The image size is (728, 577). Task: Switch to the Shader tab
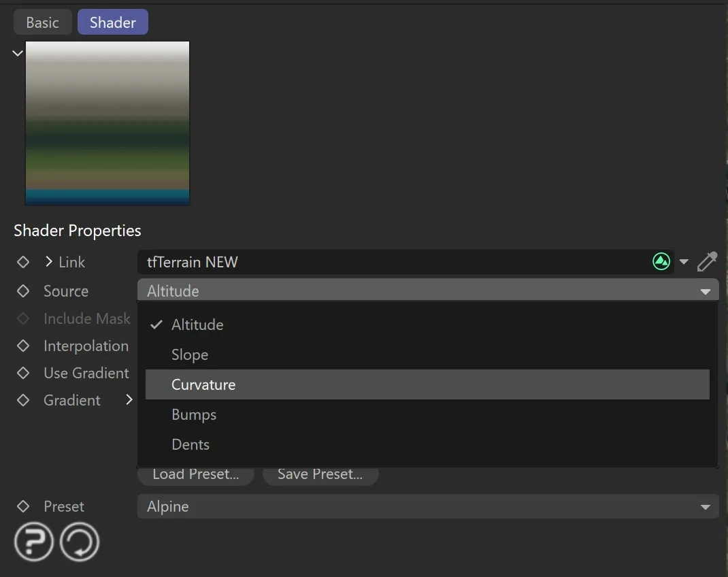112,22
